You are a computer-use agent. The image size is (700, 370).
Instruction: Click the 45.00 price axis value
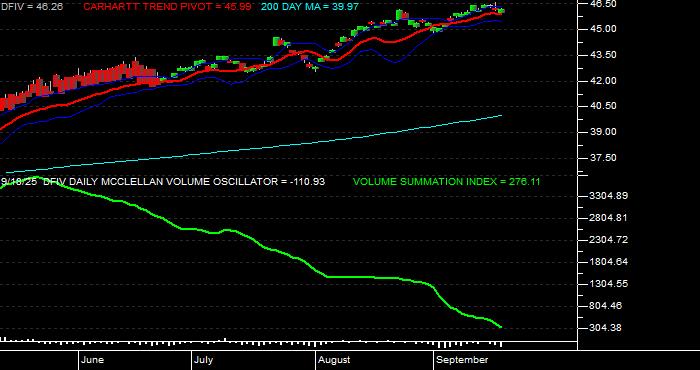603,29
